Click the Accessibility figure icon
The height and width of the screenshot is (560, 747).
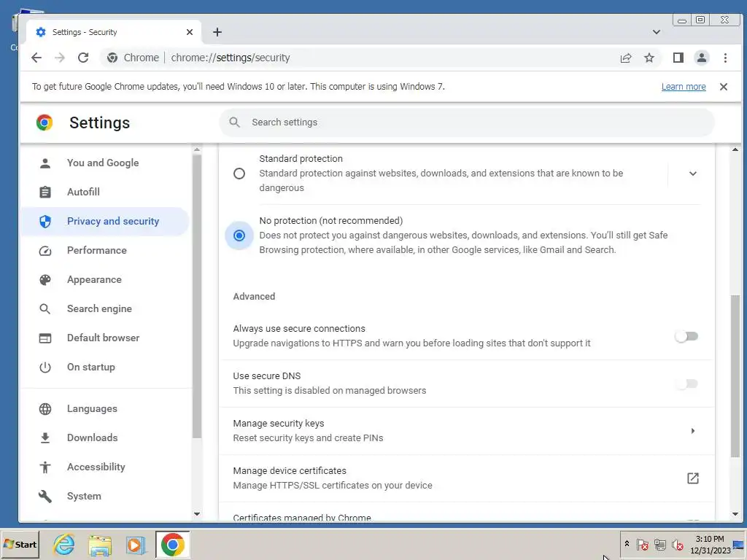(x=45, y=467)
